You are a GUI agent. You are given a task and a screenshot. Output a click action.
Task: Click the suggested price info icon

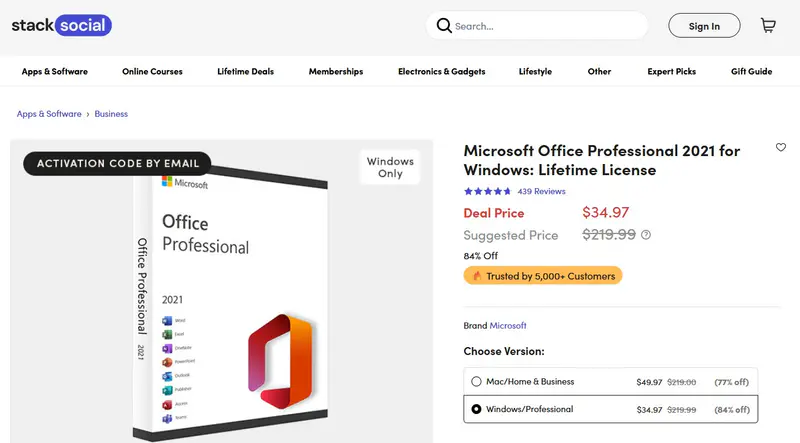(646, 235)
